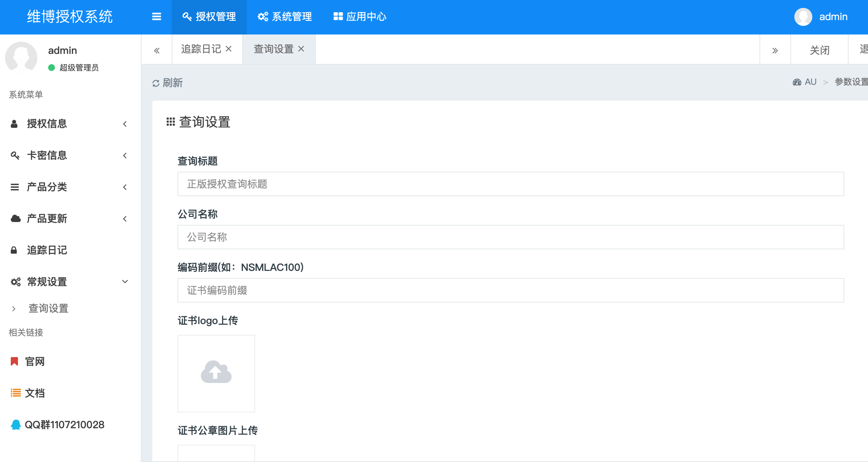Image resolution: width=868 pixels, height=462 pixels.
Task: Click the 查询标题 input field
Action: [x=510, y=184]
